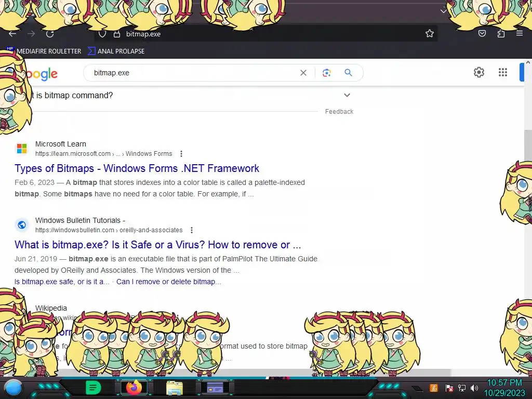This screenshot has height=399, width=532.
Task: Open the Start orb menu
Action: pyautogui.click(x=14, y=388)
